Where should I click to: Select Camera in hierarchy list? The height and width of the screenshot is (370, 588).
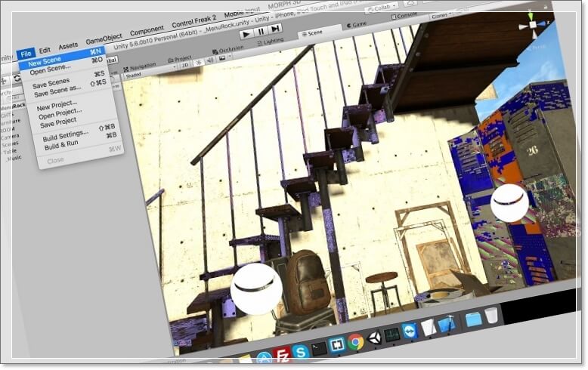pos(10,137)
